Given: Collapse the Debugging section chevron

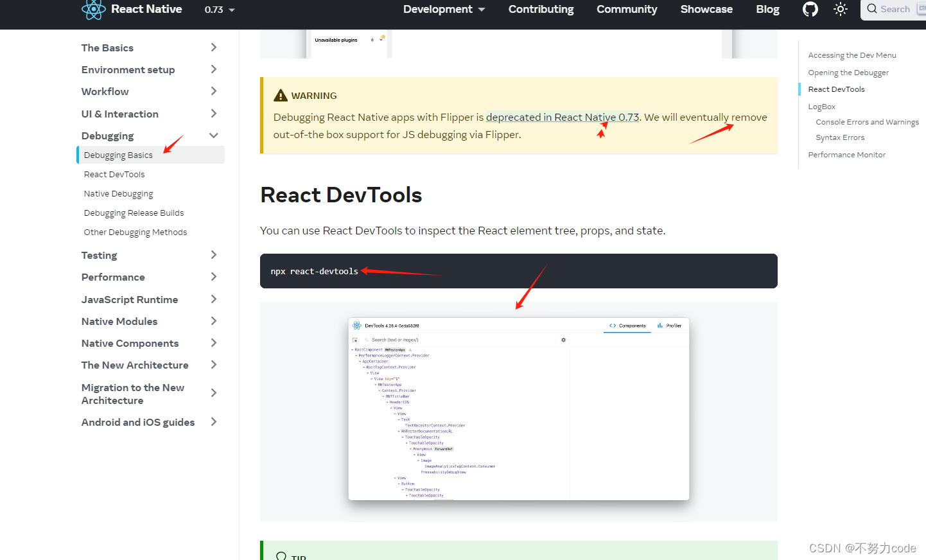Looking at the screenshot, I should tap(214, 136).
